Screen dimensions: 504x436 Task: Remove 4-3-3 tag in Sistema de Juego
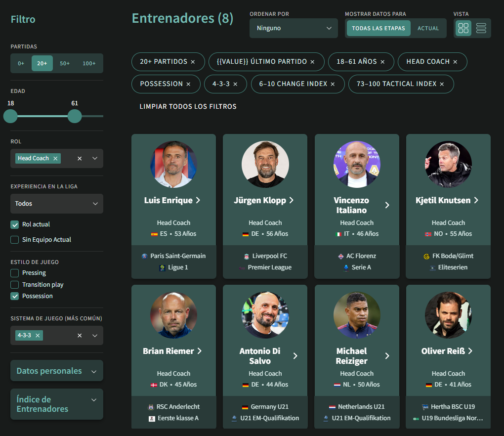coord(38,335)
